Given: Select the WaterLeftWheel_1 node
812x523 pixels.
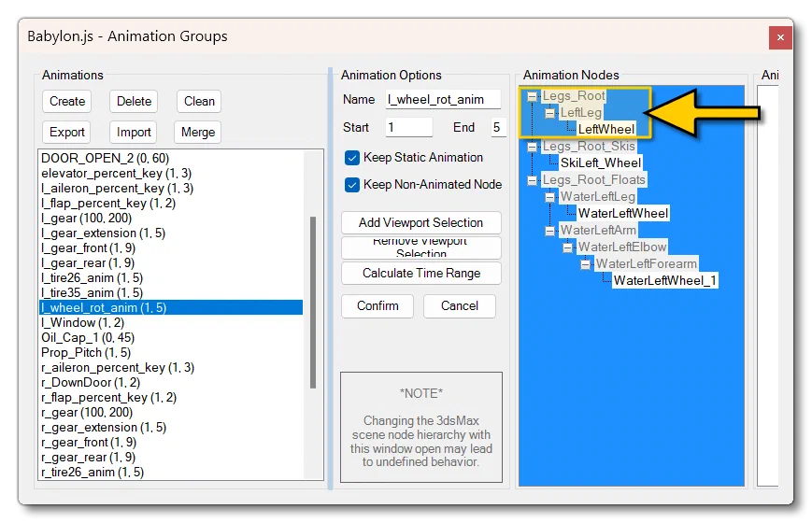Looking at the screenshot, I should click(665, 281).
